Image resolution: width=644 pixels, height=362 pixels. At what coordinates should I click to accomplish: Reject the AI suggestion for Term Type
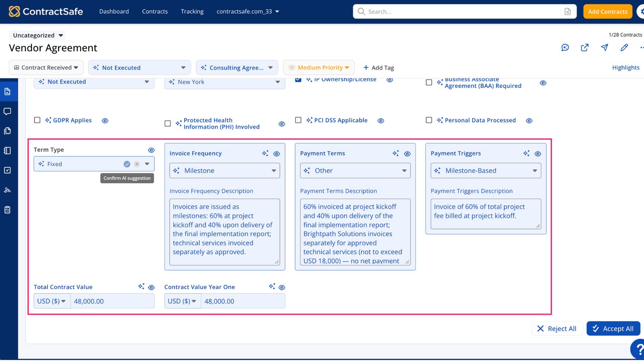137,164
